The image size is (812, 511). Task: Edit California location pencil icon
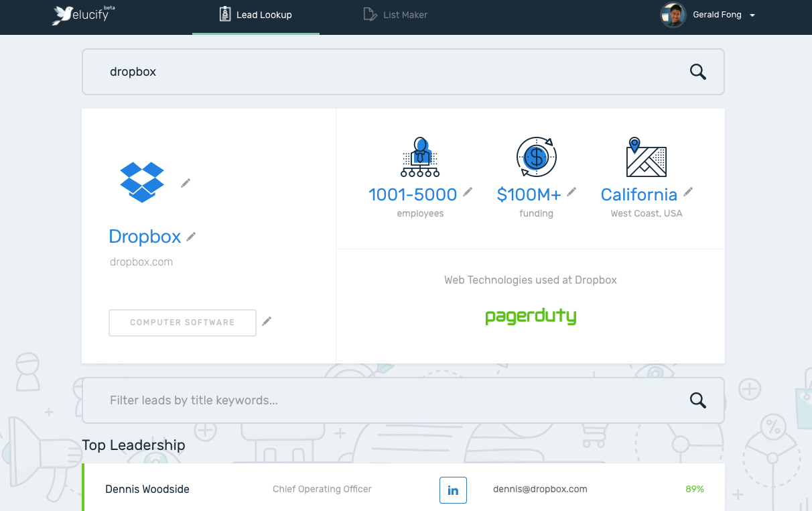688,192
